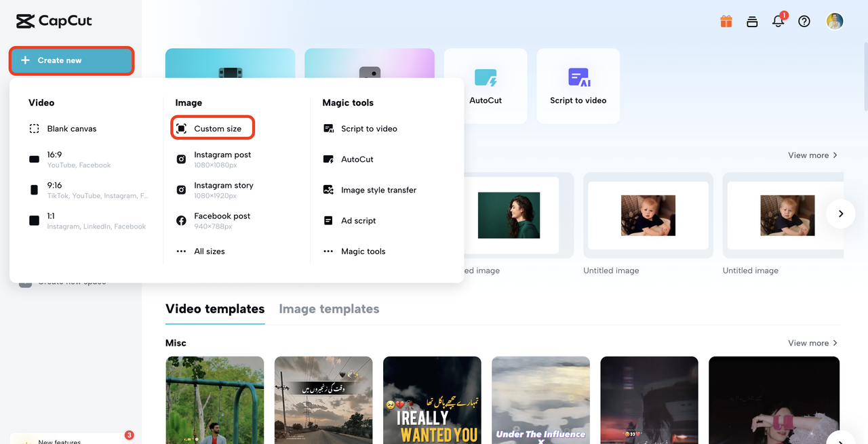This screenshot has height=444, width=868.
Task: Open the New features panel
Action: click(x=71, y=439)
